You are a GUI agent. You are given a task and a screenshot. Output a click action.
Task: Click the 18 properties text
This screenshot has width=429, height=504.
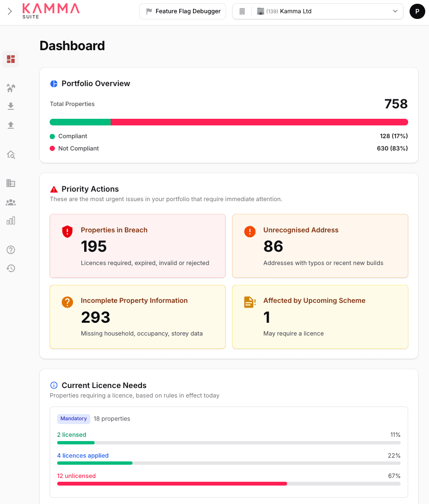coord(112,418)
